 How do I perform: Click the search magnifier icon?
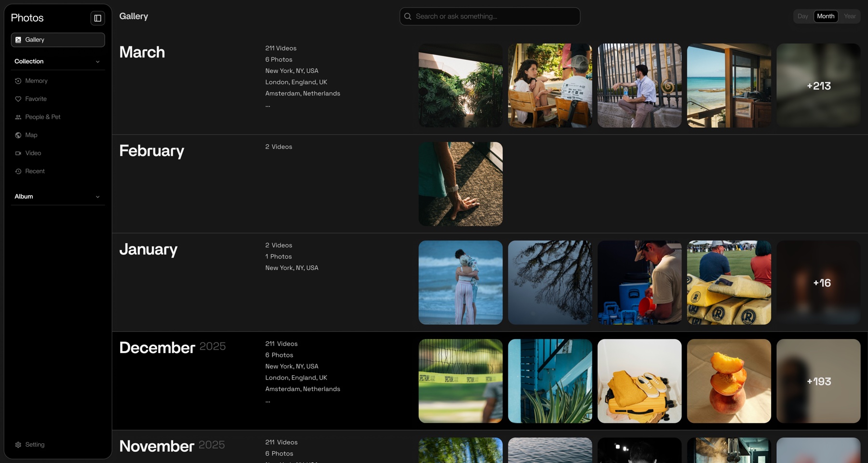click(x=408, y=16)
